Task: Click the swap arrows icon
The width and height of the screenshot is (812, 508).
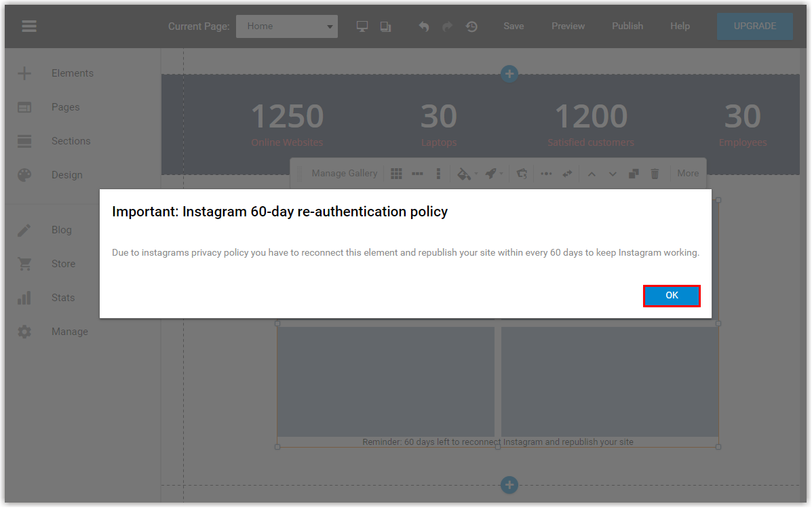Action: pyautogui.click(x=567, y=174)
